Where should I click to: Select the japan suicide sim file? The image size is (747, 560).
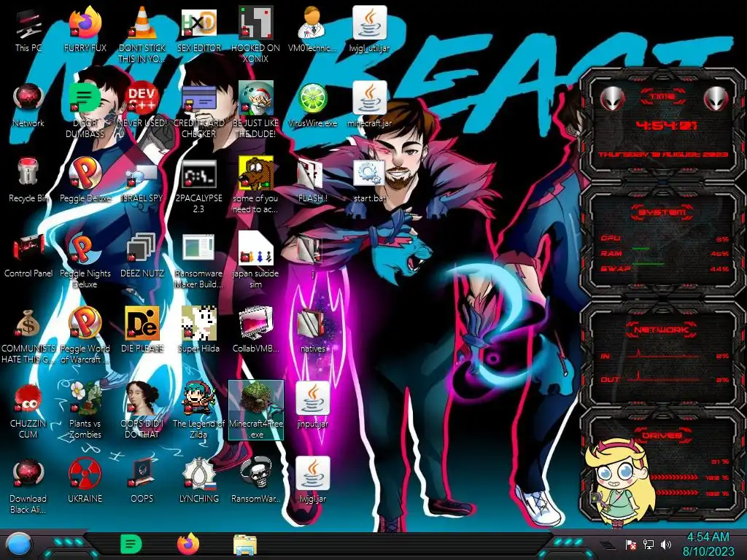[255, 262]
